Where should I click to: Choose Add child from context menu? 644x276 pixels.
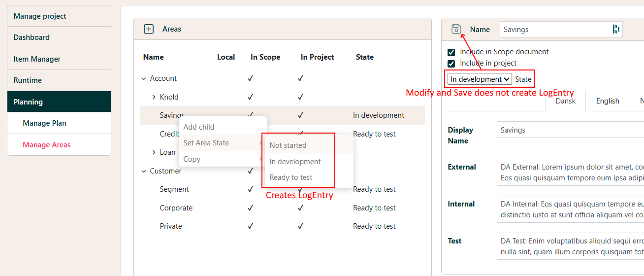tap(199, 127)
